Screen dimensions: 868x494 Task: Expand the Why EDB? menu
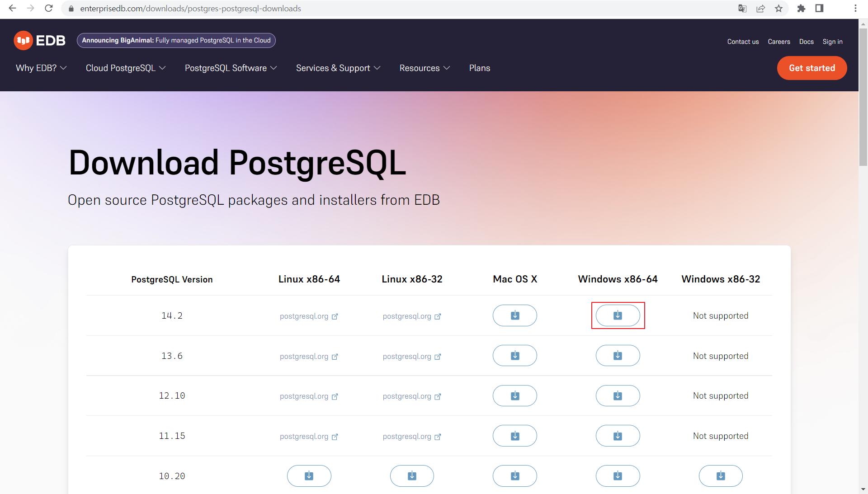click(x=41, y=68)
